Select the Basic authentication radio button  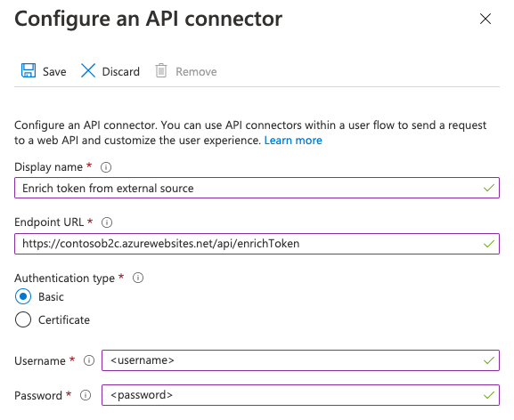[23, 296]
